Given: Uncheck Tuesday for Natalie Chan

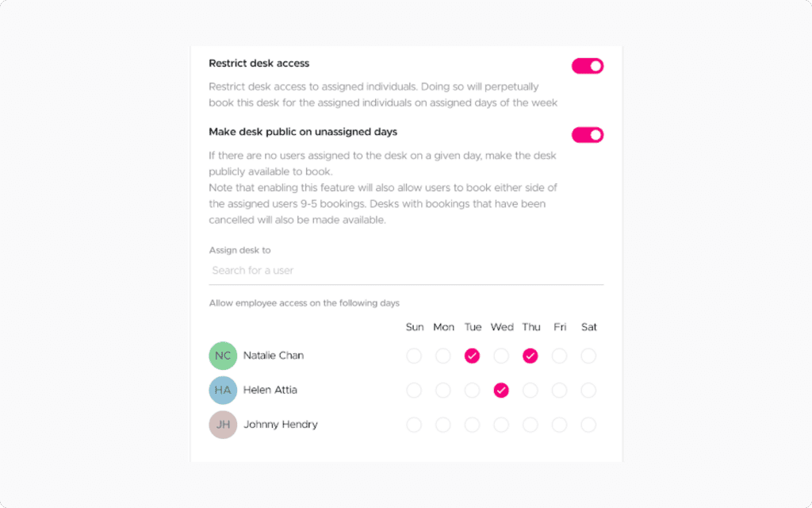Looking at the screenshot, I should pyautogui.click(x=473, y=356).
